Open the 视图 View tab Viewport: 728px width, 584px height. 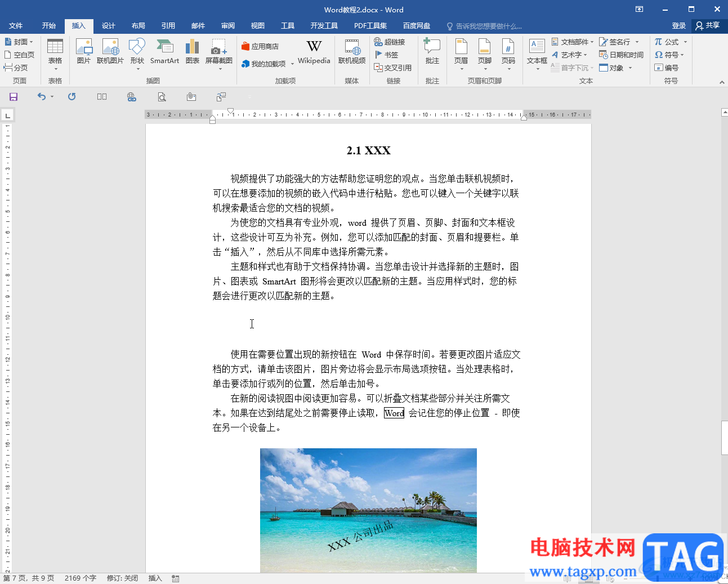[258, 26]
